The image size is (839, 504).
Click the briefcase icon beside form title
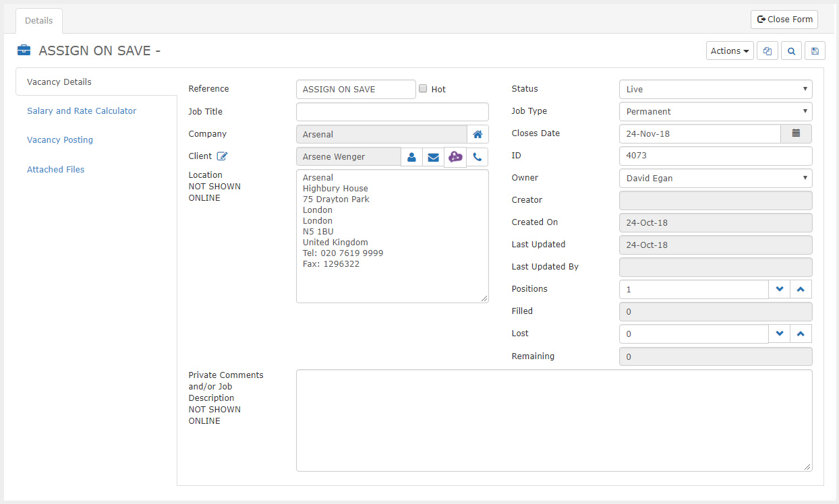point(24,51)
